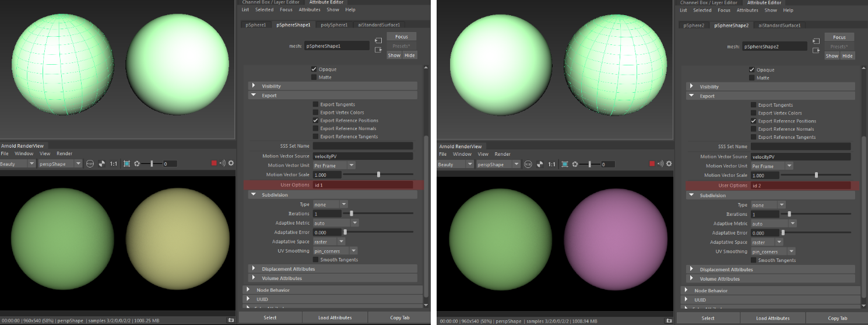
Task: Click snapshot camera icon in right RenderView status bar
Action: point(669,321)
